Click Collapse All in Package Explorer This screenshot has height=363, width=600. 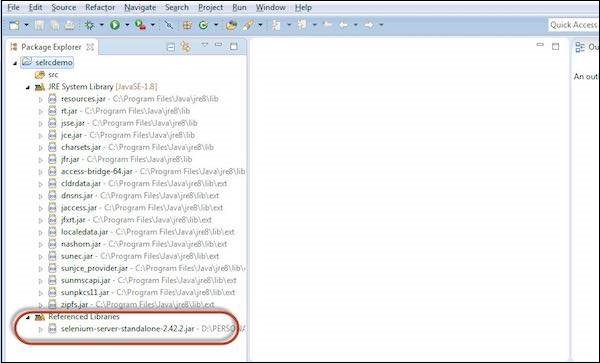(171, 47)
